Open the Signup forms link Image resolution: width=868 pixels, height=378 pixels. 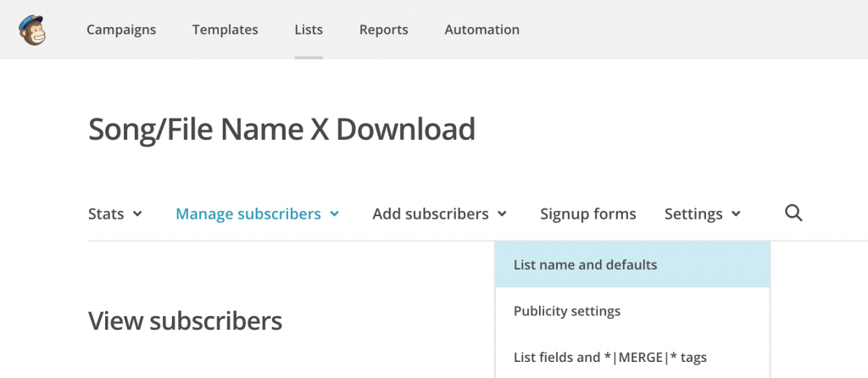[x=588, y=214]
